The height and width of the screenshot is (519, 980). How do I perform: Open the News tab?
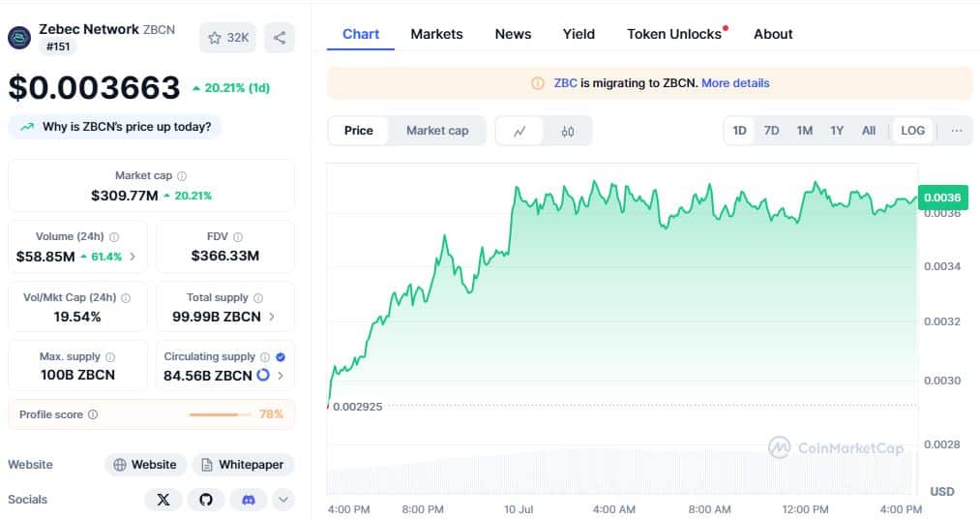513,35
